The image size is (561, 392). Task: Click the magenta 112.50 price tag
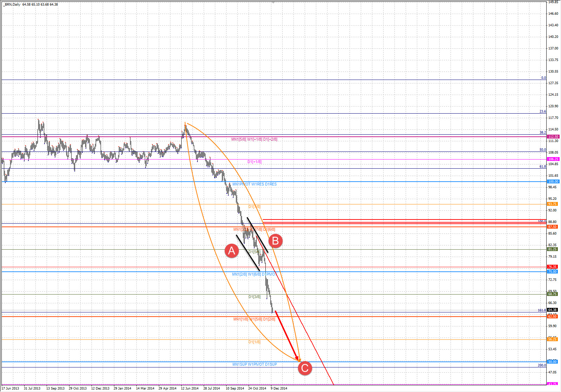point(553,137)
